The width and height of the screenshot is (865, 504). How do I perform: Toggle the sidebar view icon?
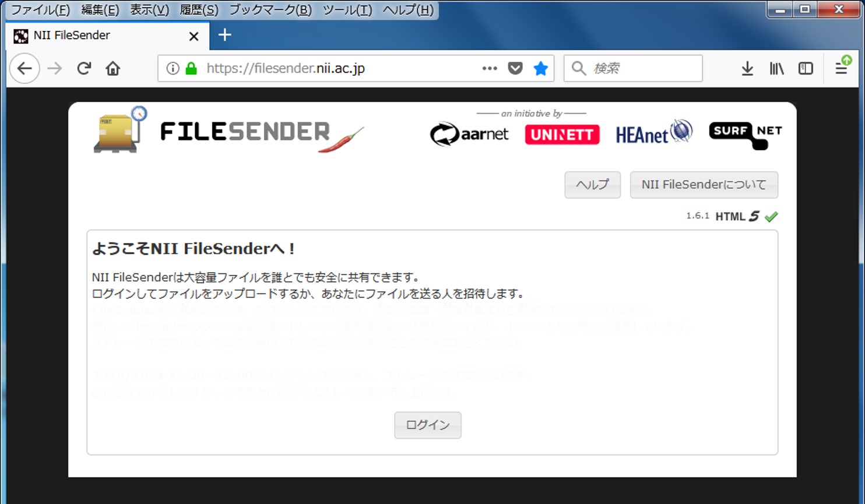806,69
